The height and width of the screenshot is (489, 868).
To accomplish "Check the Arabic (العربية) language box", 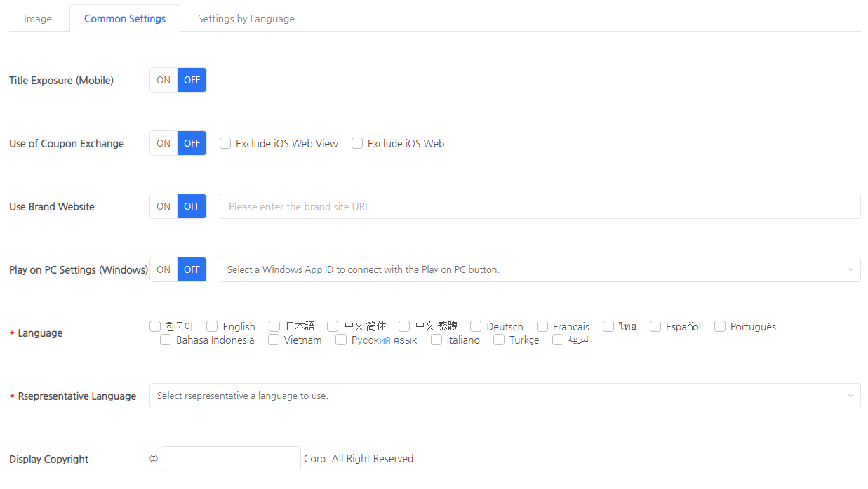I will tap(558, 340).
